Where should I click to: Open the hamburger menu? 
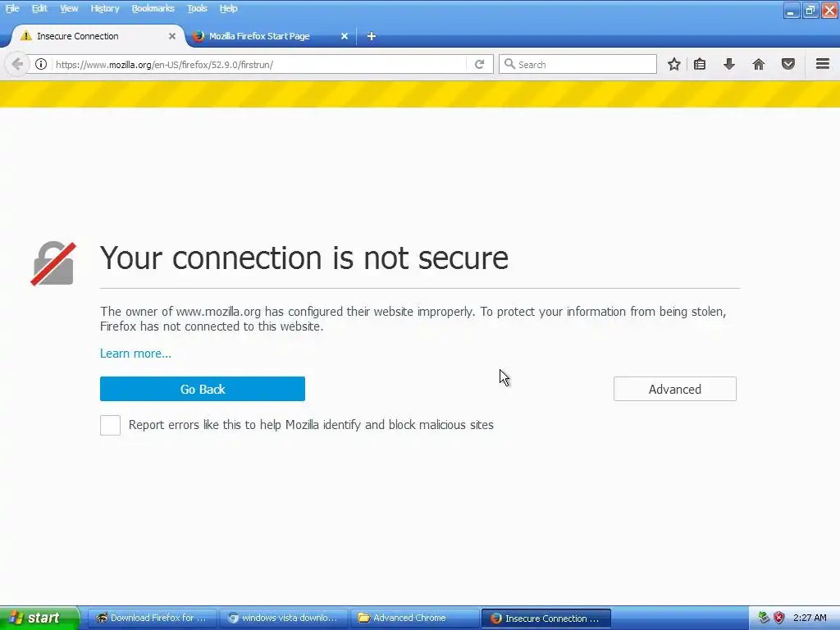[823, 64]
